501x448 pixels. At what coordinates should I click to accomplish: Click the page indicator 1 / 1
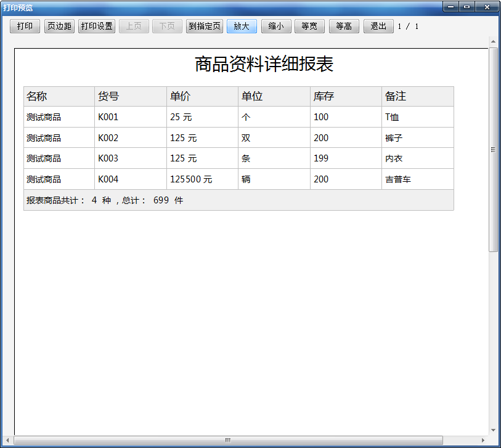pyautogui.click(x=408, y=26)
